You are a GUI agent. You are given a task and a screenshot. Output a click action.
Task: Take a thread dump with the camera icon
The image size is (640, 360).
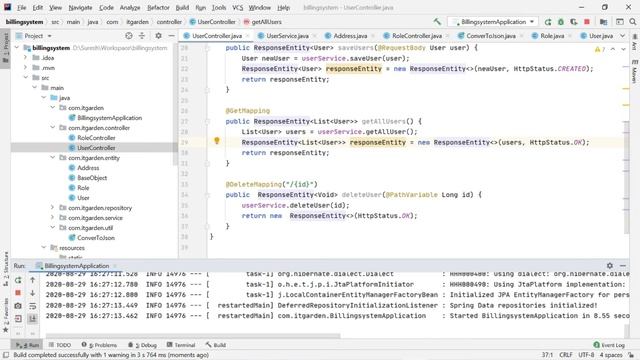point(18,306)
